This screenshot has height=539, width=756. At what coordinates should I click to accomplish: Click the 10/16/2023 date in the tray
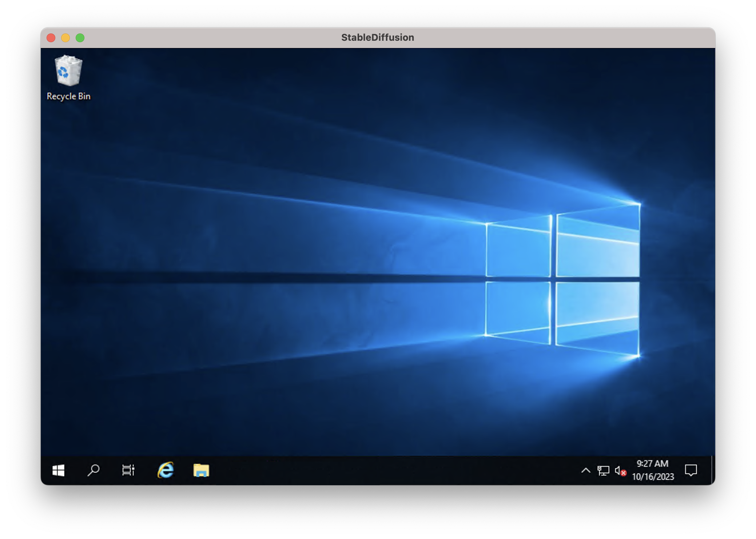click(653, 477)
